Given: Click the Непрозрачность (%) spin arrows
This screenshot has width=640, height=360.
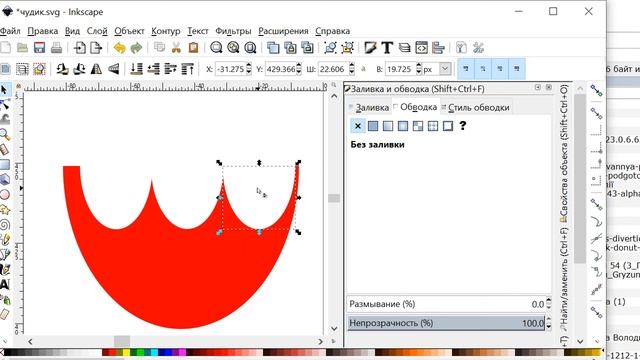Looking at the screenshot, I should pyautogui.click(x=549, y=323).
